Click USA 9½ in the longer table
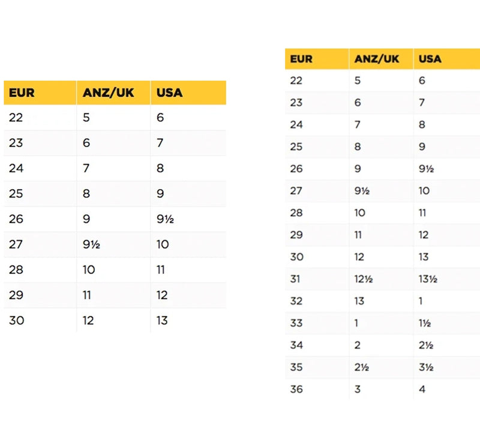480x448 pixels. (x=426, y=169)
